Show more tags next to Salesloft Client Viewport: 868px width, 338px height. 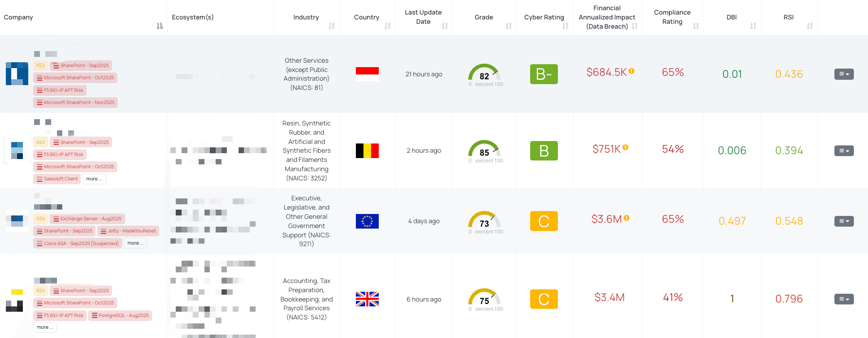click(94, 179)
